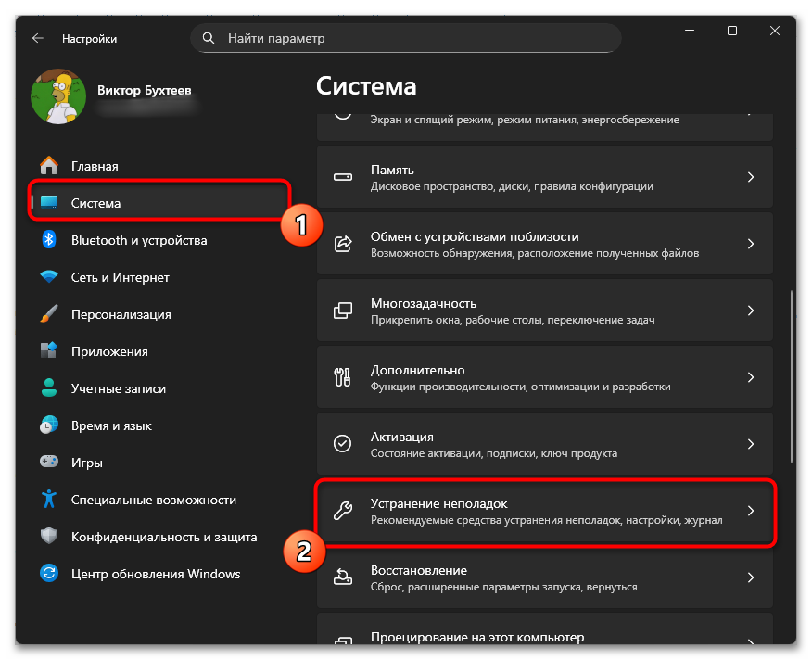Image resolution: width=812 pixels, height=660 pixels.
Task: Open Персонализация settings
Action: pos(121,315)
